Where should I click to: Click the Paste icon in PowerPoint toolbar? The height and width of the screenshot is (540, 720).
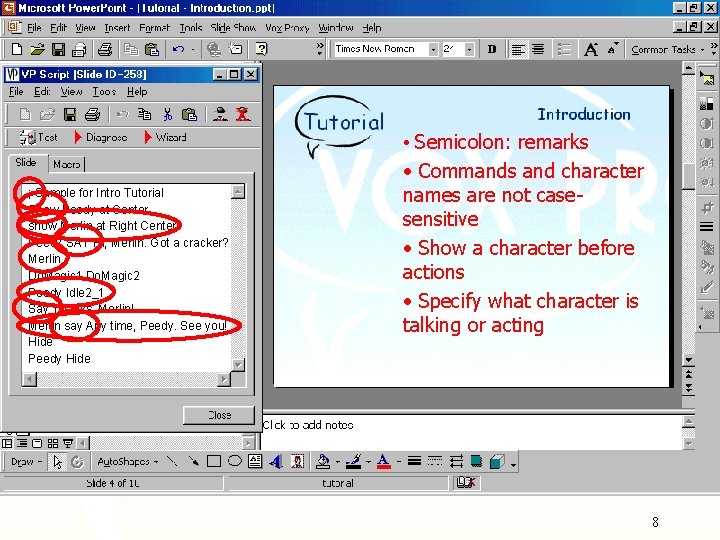tap(152, 49)
